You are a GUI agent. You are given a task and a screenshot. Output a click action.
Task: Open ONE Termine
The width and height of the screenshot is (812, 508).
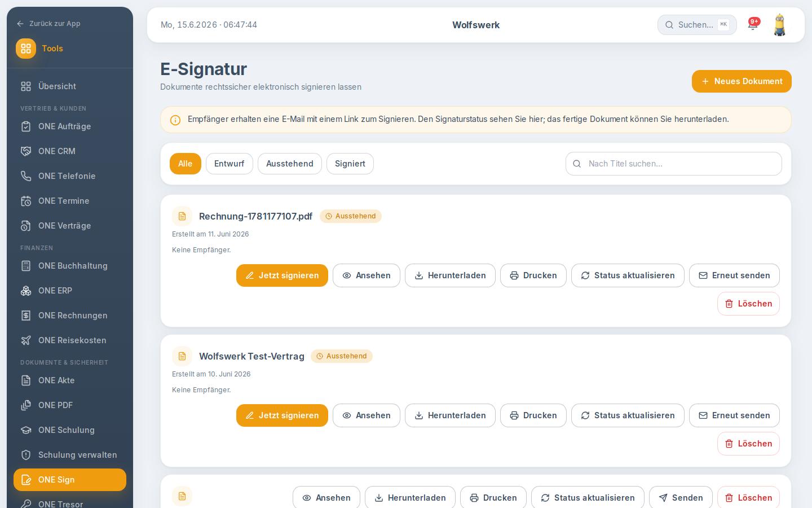70,201
